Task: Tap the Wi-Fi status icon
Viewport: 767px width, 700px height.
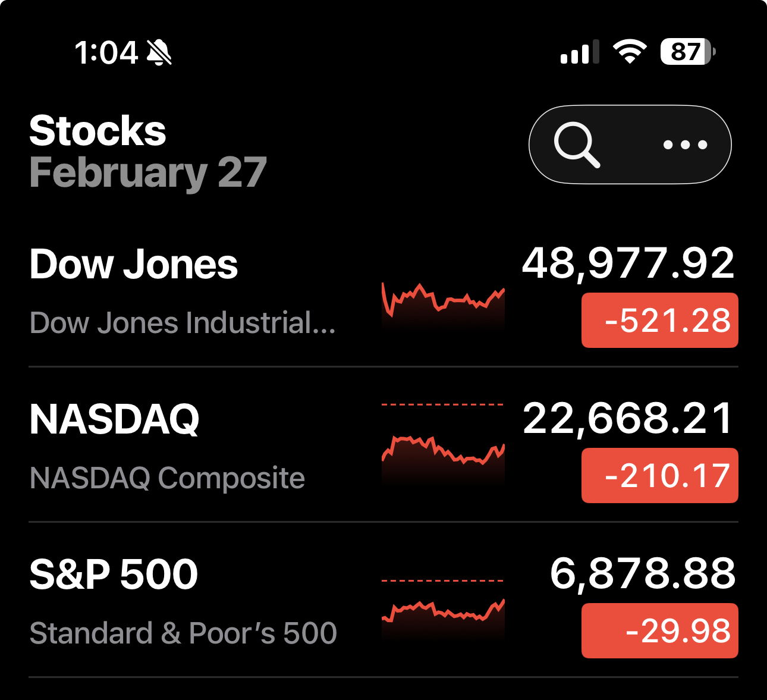Action: [630, 52]
